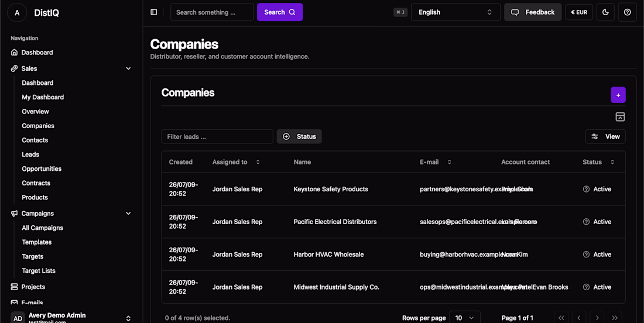Screen dimensions: 644x323
Task: Open the English language dropdown
Action: [x=455, y=12]
